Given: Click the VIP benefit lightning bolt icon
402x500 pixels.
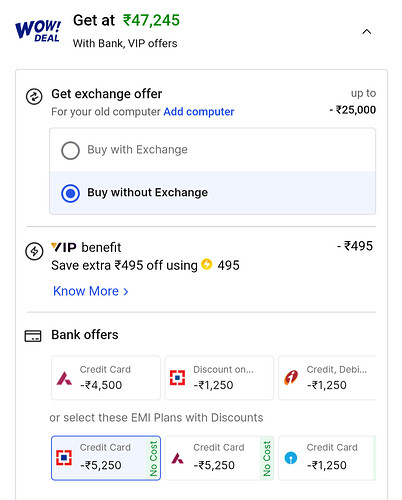Looking at the screenshot, I should click(34, 251).
